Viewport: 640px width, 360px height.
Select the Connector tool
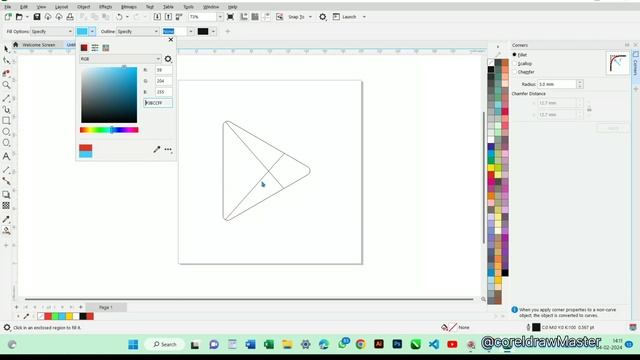pyautogui.click(x=6, y=181)
